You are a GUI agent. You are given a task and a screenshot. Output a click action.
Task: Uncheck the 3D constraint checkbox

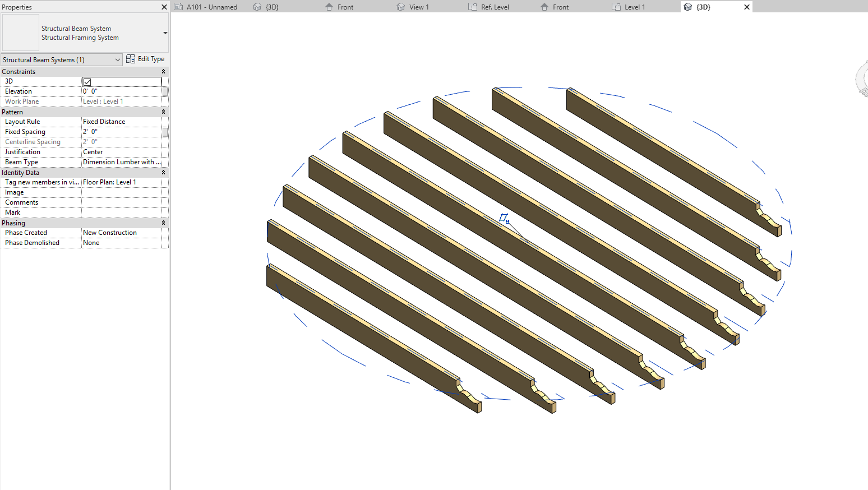click(87, 81)
